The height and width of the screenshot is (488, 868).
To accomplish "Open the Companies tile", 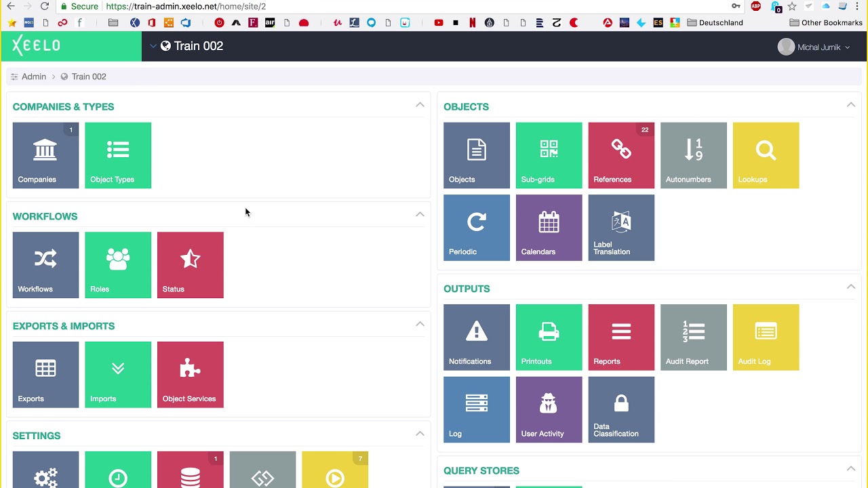I will point(45,155).
